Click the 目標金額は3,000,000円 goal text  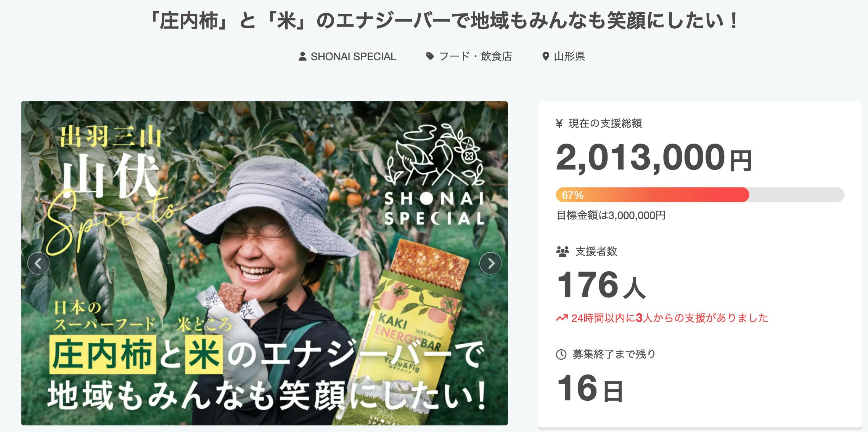coord(611,216)
